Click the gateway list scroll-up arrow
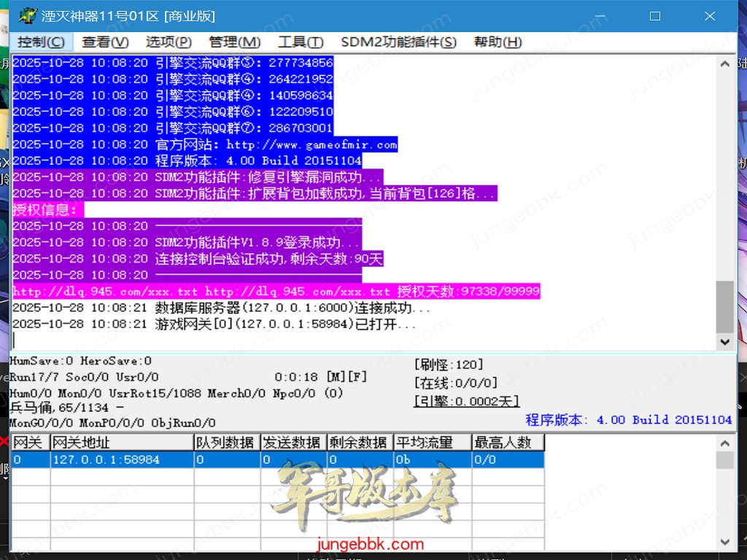747x560 pixels. click(724, 443)
